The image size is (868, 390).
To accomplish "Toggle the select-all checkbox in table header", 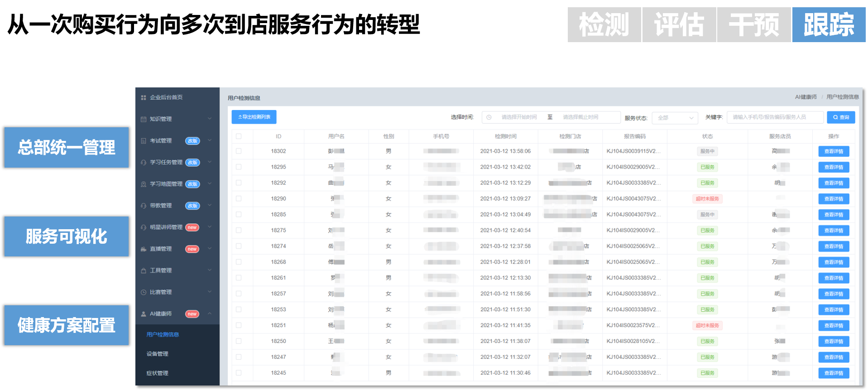I will coord(239,136).
